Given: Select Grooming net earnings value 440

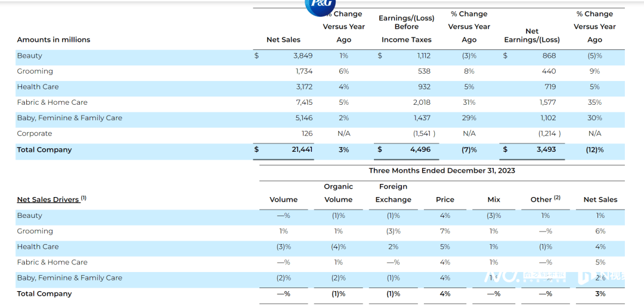Looking at the screenshot, I should 549,71.
